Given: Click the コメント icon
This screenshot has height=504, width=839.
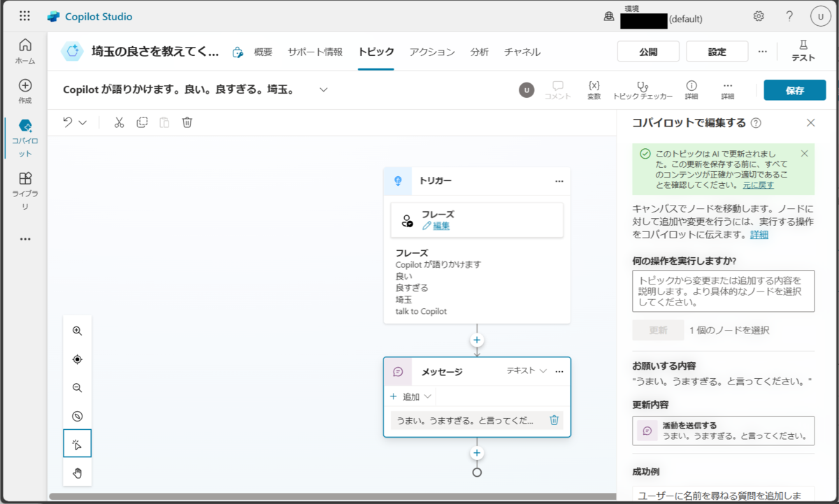Looking at the screenshot, I should (x=558, y=90).
